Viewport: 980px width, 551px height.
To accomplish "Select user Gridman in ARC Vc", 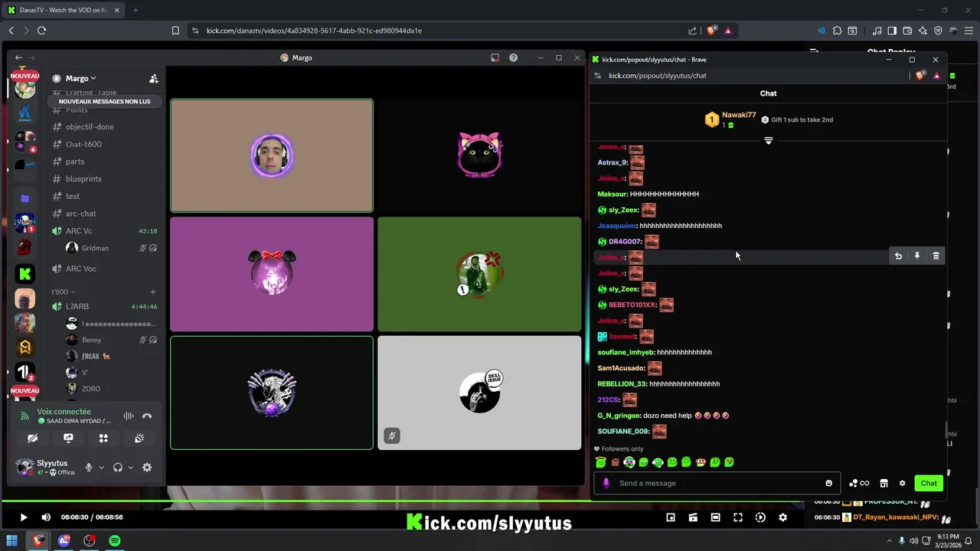I will 95,248.
